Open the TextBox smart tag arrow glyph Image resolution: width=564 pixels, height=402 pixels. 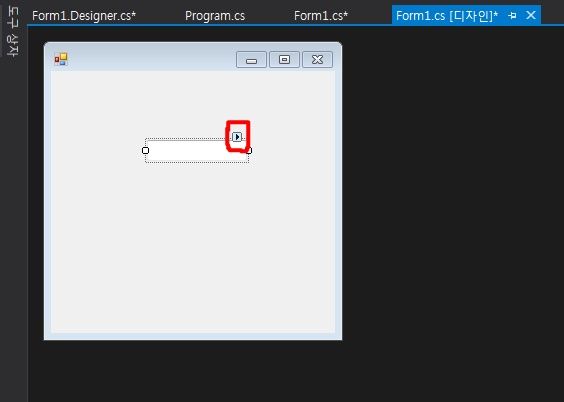point(237,137)
